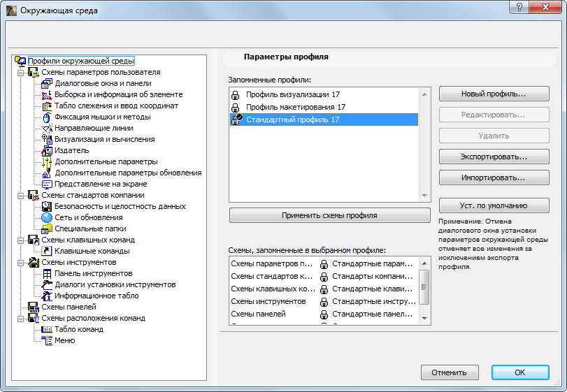Click the Экспортировать button

click(494, 157)
